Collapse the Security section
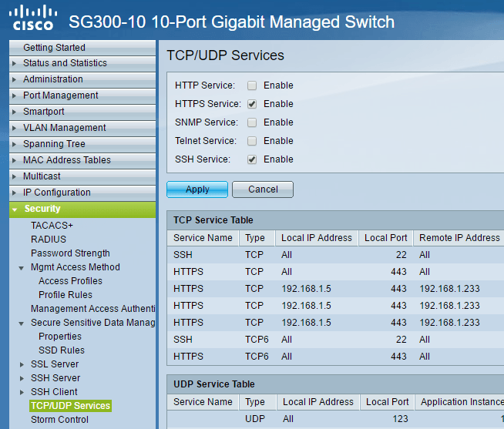Image resolution: width=504 pixels, height=429 pixels. (x=42, y=209)
